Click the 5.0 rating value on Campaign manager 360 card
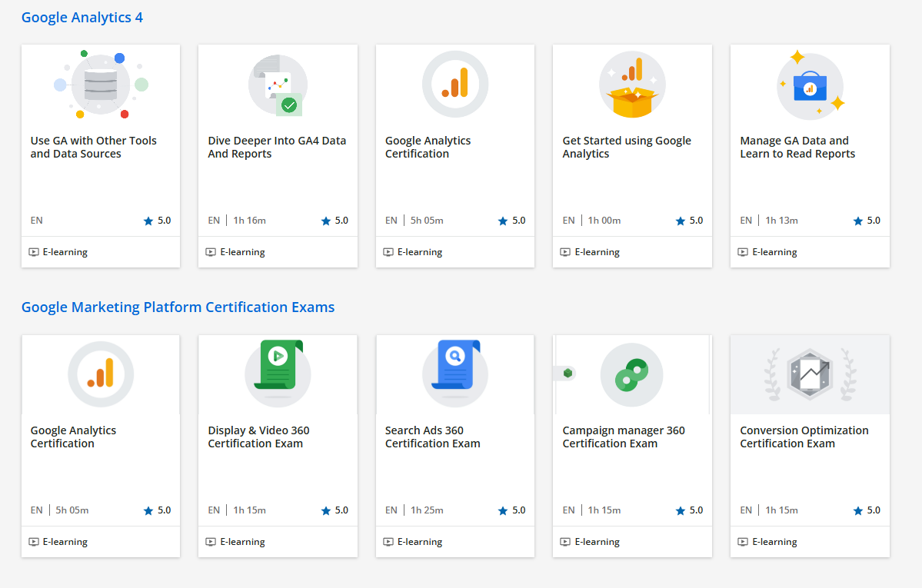 click(x=696, y=510)
